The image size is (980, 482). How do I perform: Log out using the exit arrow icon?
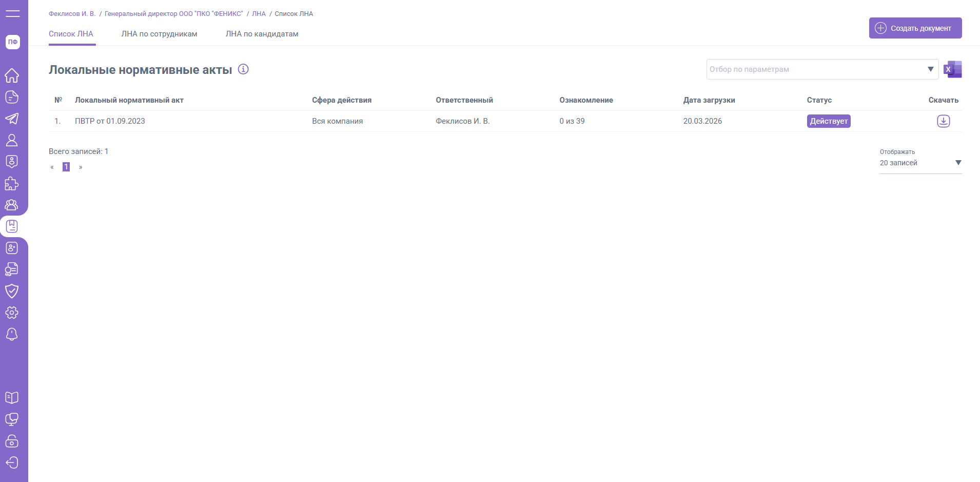(x=12, y=462)
